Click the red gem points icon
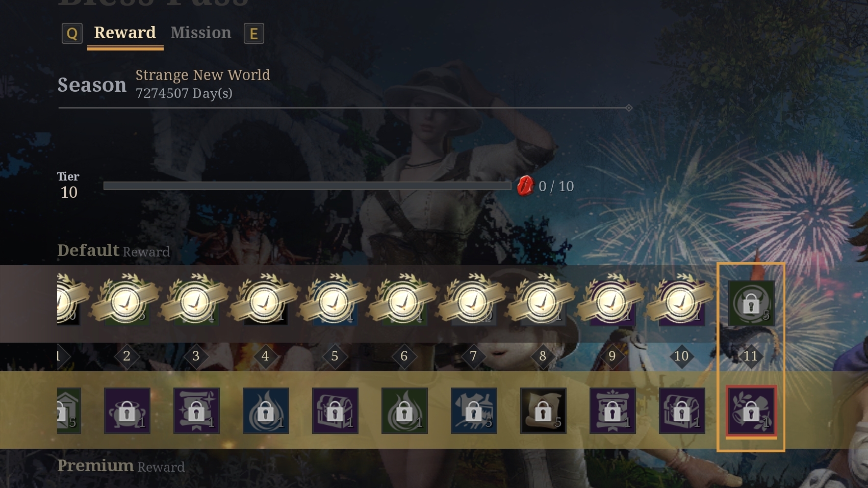The image size is (868, 488). [x=525, y=186]
